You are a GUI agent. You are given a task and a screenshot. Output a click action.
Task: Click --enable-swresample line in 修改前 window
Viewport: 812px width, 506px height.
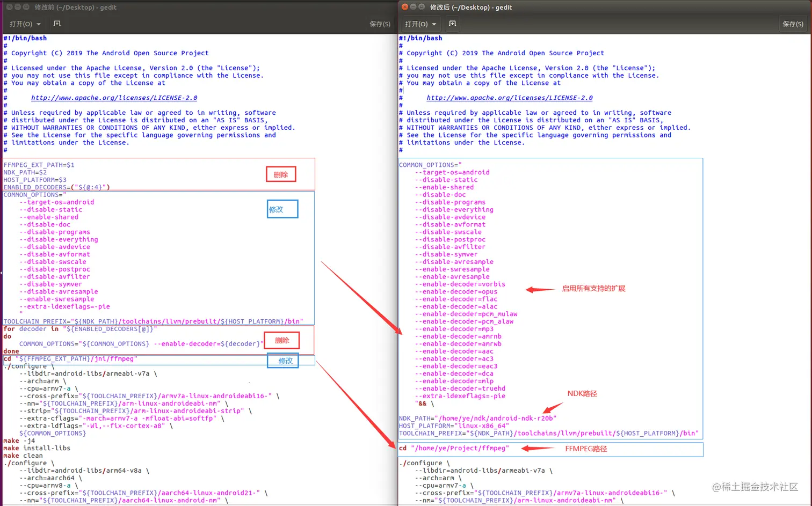click(57, 299)
